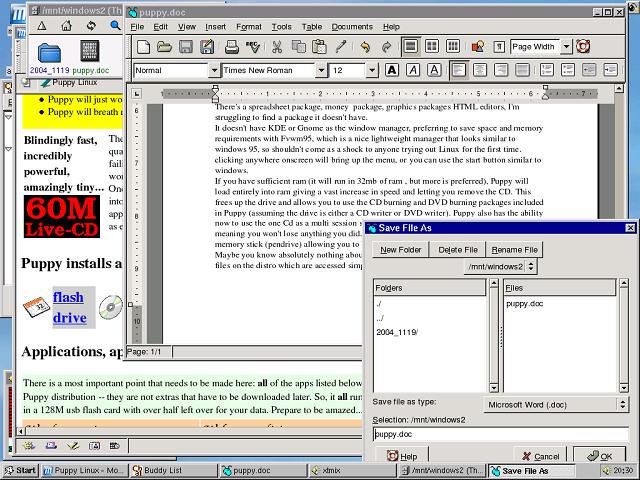Click the Open file folder icon

[x=164, y=47]
